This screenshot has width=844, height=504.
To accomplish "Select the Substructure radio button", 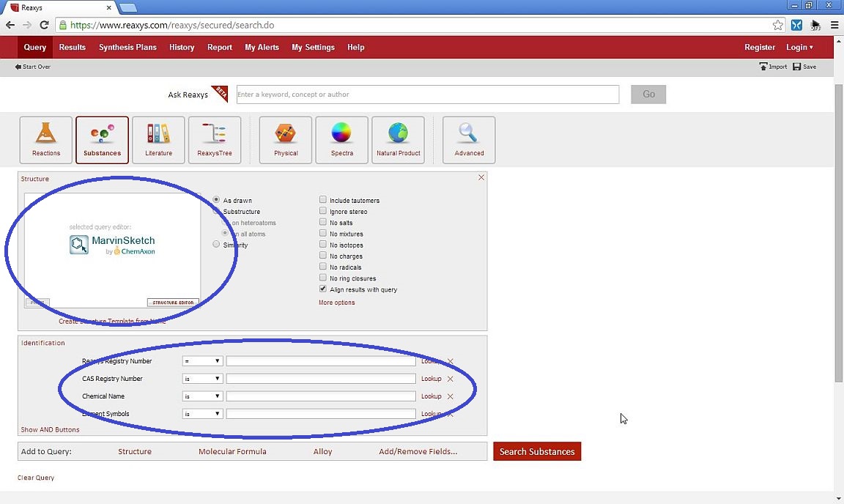I will 216,211.
